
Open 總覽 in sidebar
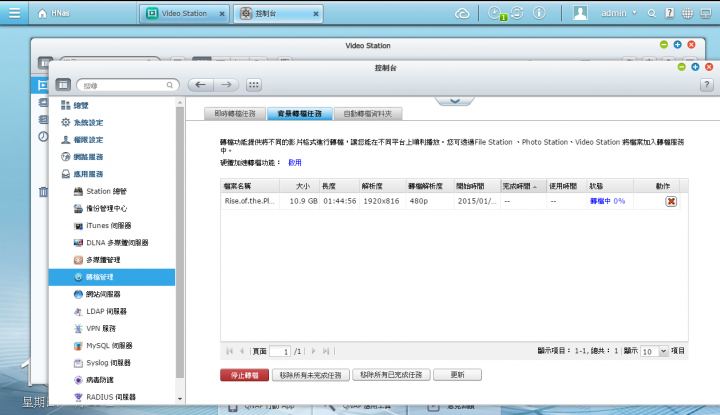tap(75, 106)
